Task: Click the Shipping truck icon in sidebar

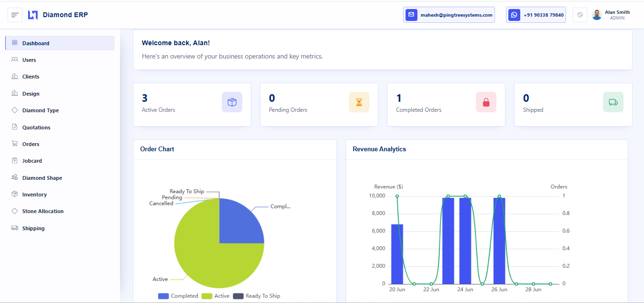Action: 14,228
